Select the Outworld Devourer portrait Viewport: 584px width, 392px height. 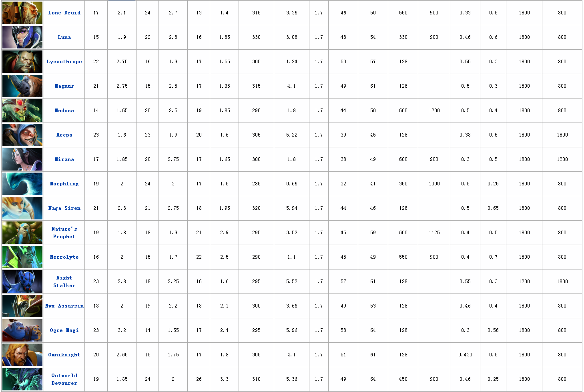pos(22,379)
